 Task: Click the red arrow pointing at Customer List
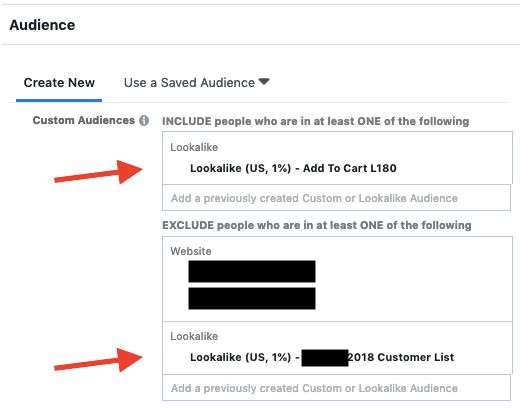(x=98, y=360)
